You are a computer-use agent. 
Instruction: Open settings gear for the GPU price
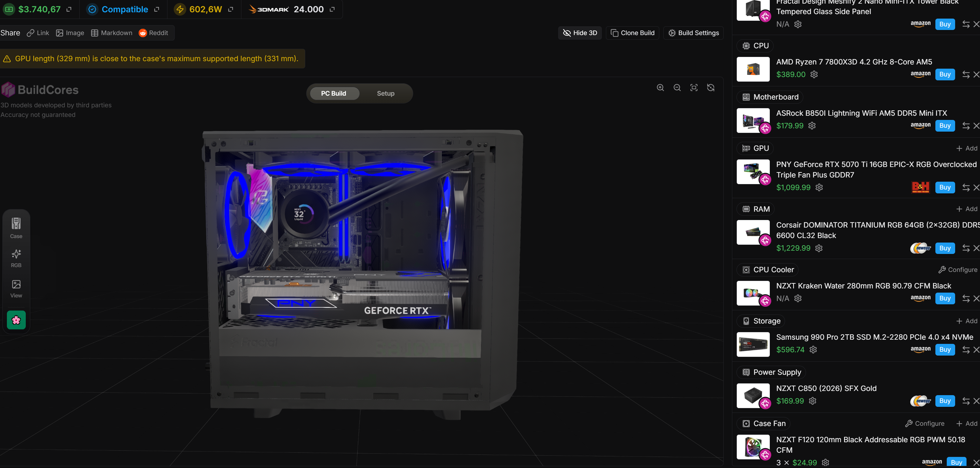[819, 187]
